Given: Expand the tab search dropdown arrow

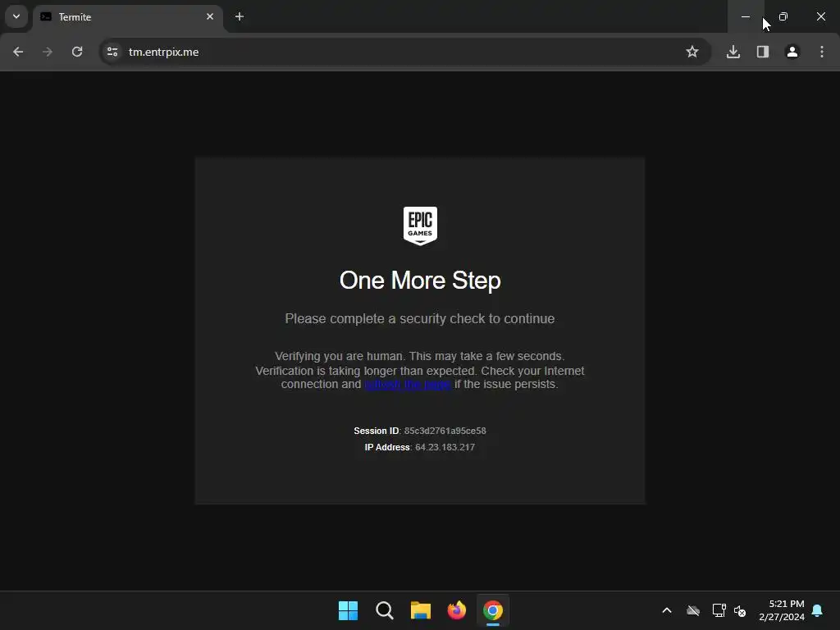Looking at the screenshot, I should (16, 16).
